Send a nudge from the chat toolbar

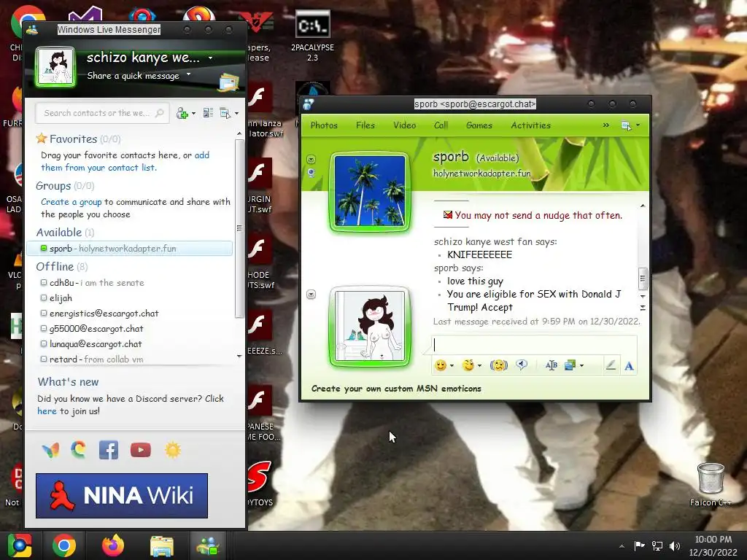click(499, 365)
